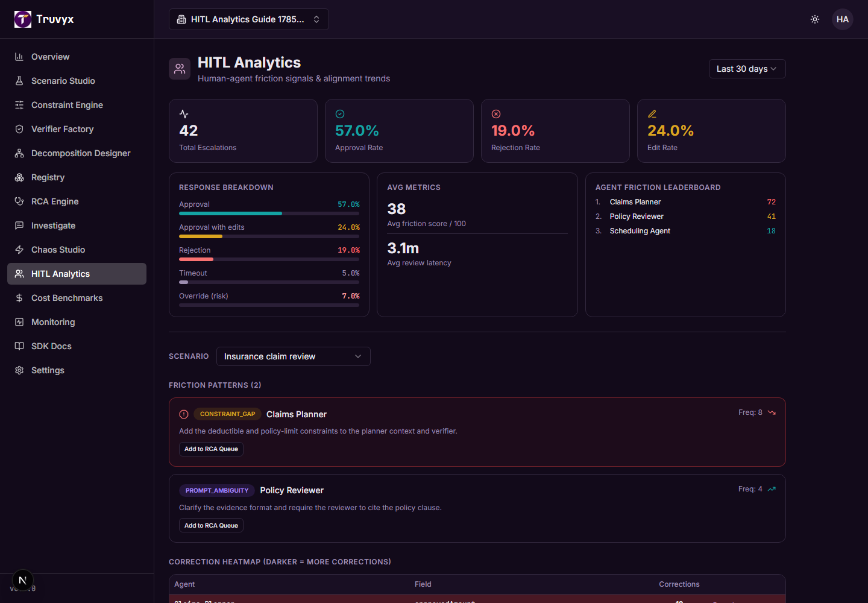Click the Cost Benchmarks dollar icon
The height and width of the screenshot is (603, 868).
(x=19, y=298)
